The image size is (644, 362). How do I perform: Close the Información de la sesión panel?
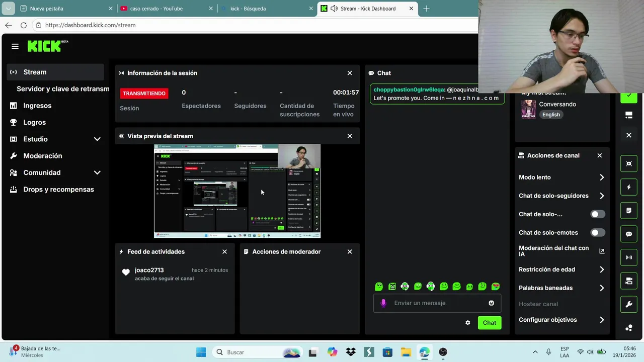point(350,73)
